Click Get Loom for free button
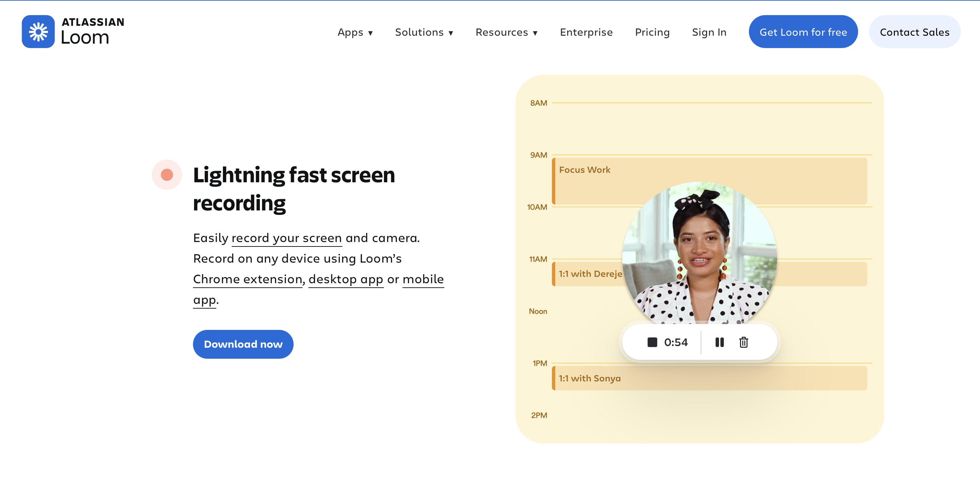 (803, 32)
